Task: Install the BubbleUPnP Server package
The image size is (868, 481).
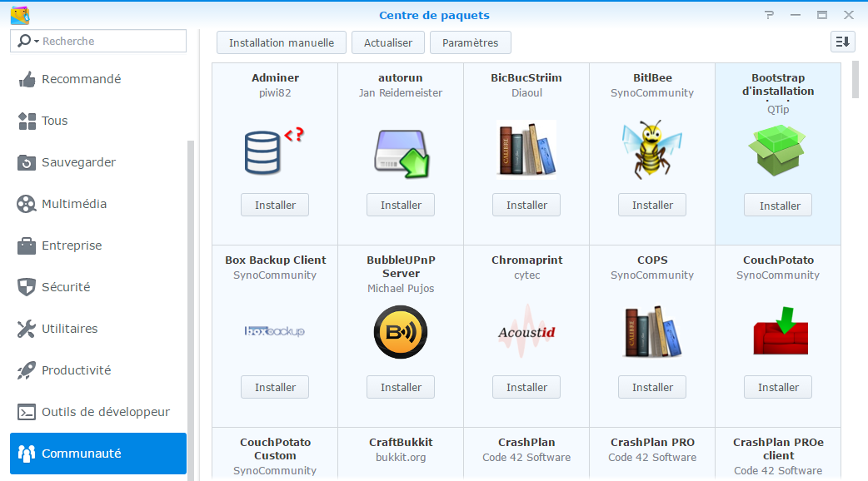Action: 401,387
